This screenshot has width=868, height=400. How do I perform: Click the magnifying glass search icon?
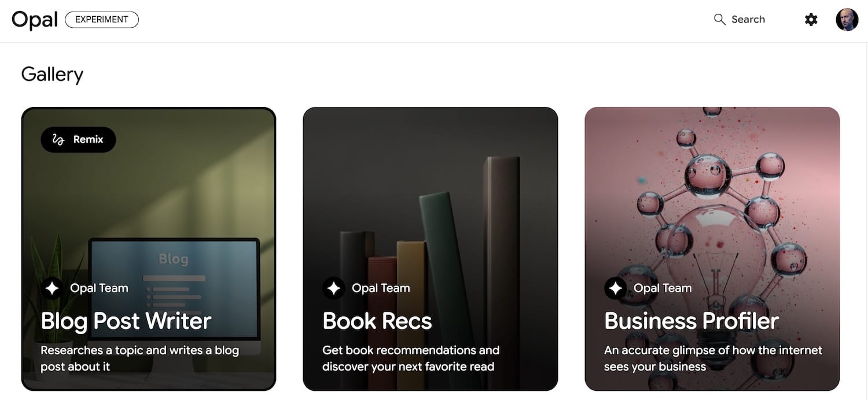[719, 20]
